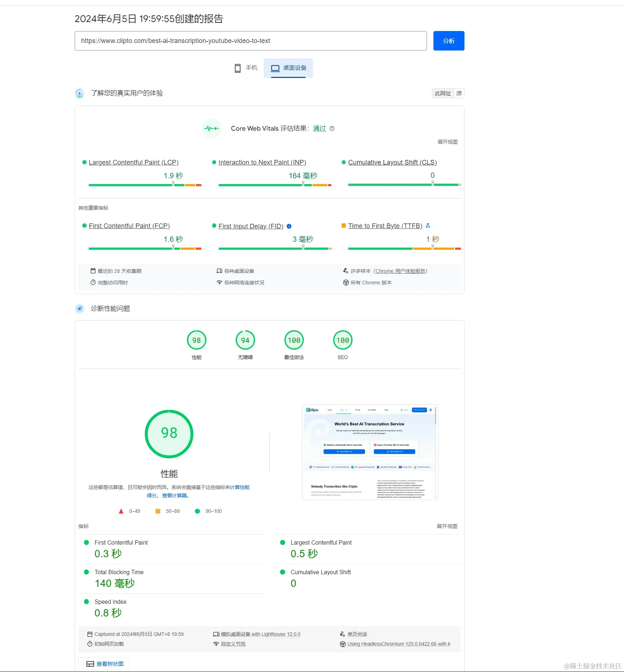Image resolution: width=624 pixels, height=672 pixels.
Task: Click the TTFB experimental flask icon
Action: pyautogui.click(x=428, y=226)
